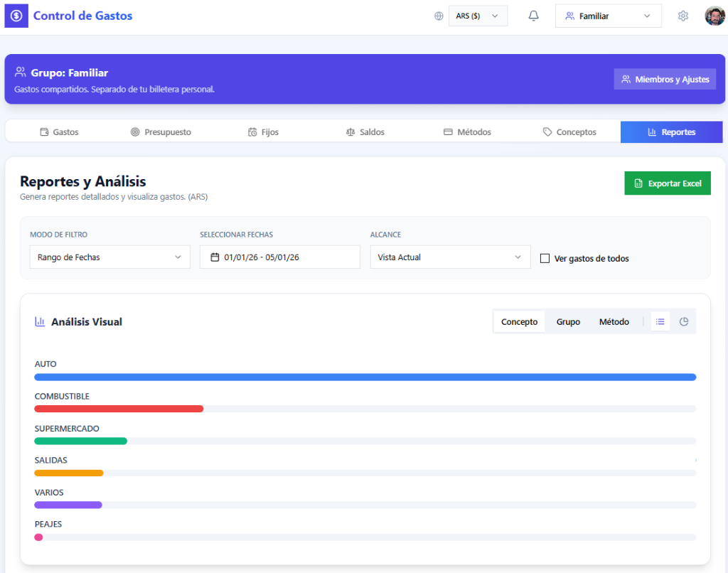728x573 pixels.
Task: Click the bar chart icon beside Análisis Visual
Action: (x=40, y=322)
